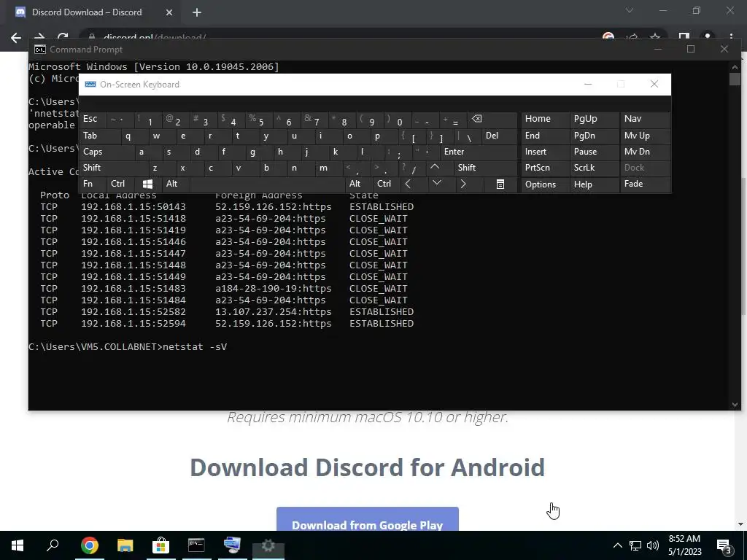
Task: Hit the Windows logo key on the keyboard
Action: (x=147, y=184)
